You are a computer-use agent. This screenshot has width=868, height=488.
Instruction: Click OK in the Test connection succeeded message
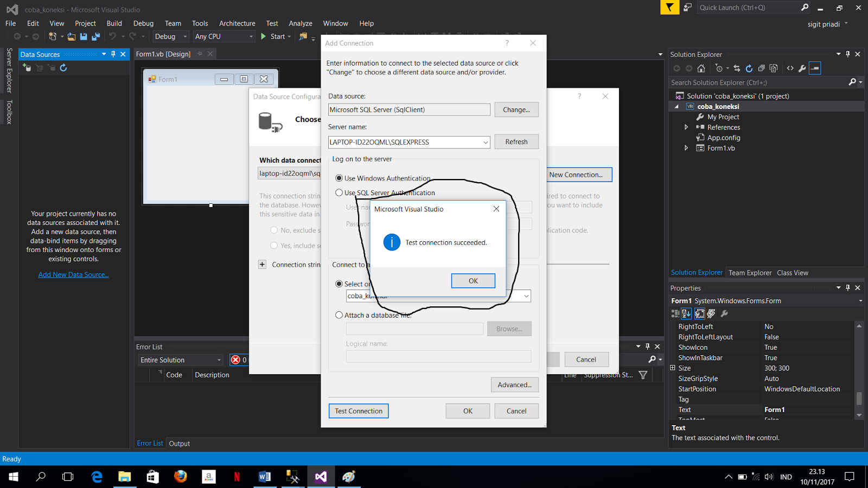click(473, 281)
